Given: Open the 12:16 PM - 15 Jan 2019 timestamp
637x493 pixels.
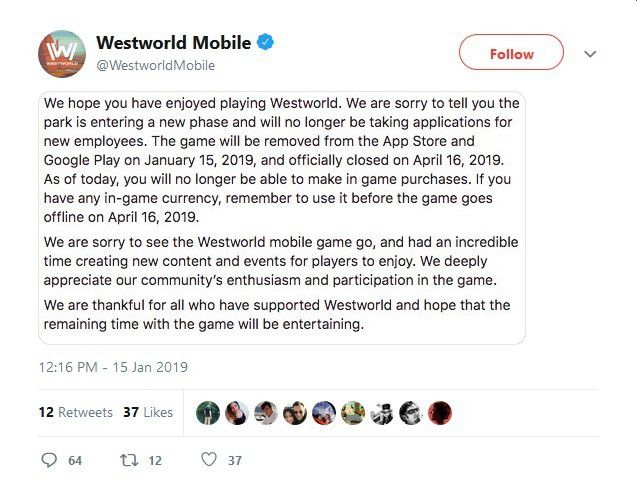Looking at the screenshot, I should click(x=113, y=367).
